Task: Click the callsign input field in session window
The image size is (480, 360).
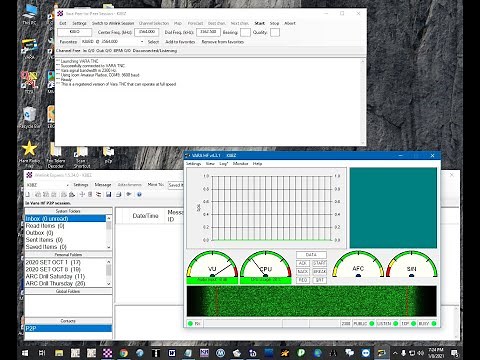Action: coord(75,32)
